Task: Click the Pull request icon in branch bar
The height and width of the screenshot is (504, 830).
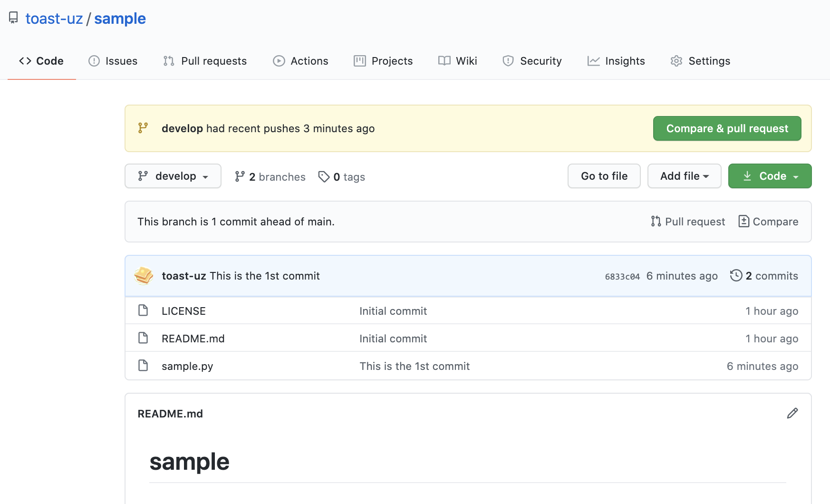Action: click(x=656, y=221)
